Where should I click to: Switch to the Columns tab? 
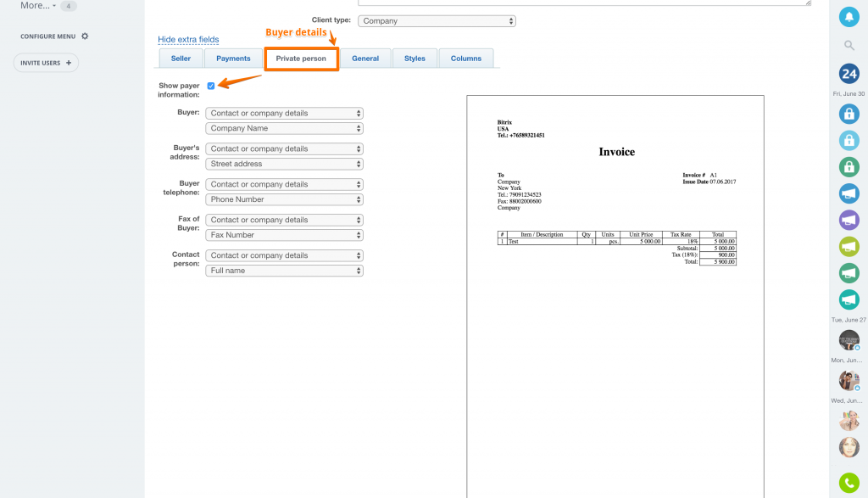coord(465,59)
